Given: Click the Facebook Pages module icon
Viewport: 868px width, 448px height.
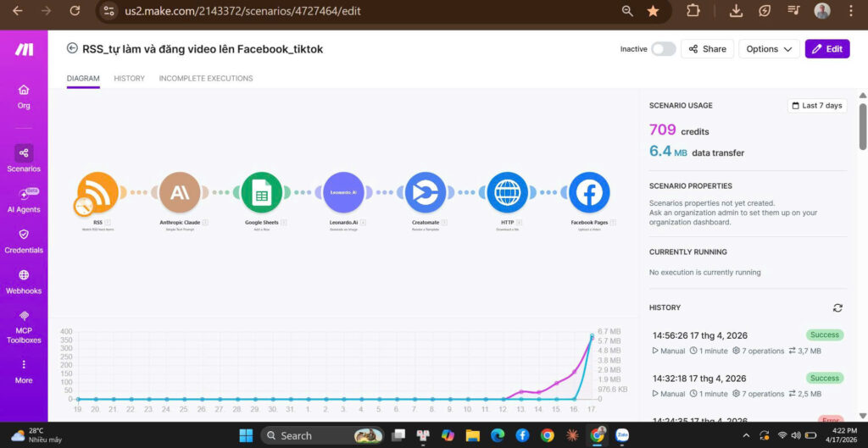Looking at the screenshot, I should pyautogui.click(x=589, y=192).
